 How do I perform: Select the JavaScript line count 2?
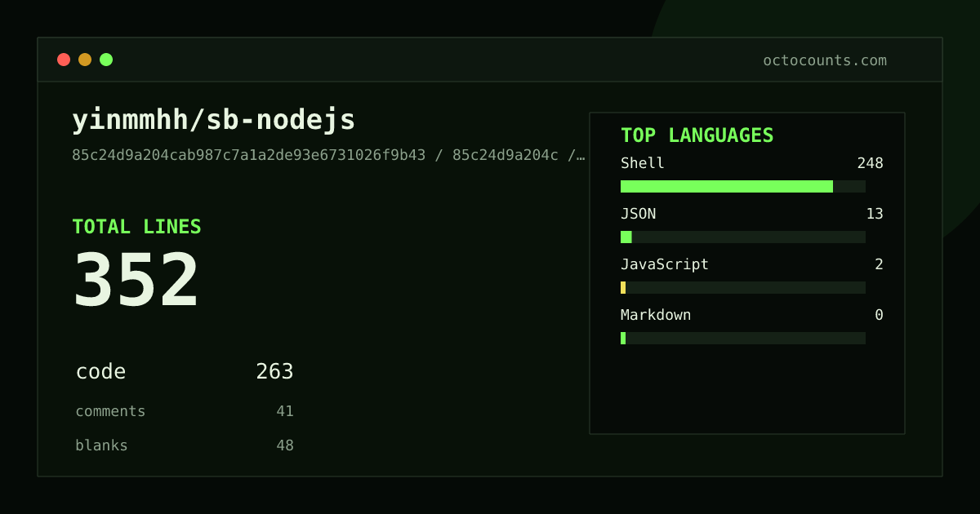[x=879, y=264]
